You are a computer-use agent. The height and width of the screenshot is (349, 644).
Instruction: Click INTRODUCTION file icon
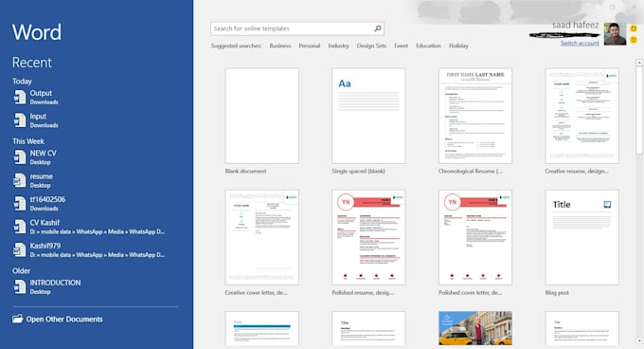20,286
